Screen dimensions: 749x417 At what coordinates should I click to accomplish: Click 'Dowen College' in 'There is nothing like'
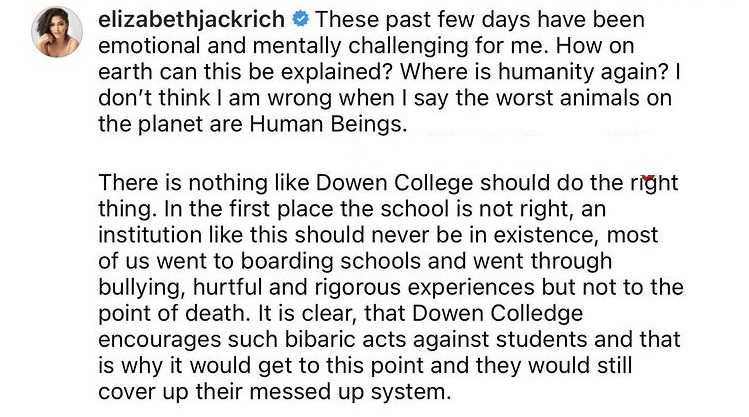[395, 183]
